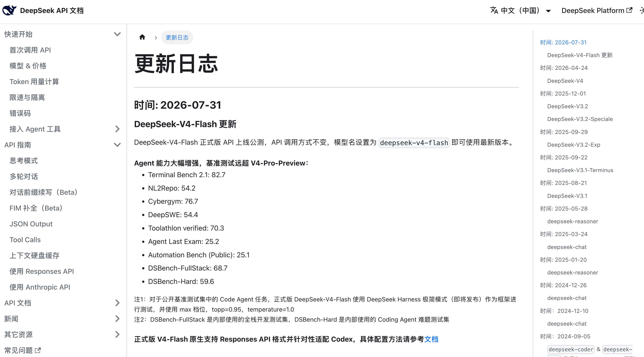The height and width of the screenshot is (357, 644).
Task: Open 上下文硬盘缓存 guide
Action: [x=34, y=255]
